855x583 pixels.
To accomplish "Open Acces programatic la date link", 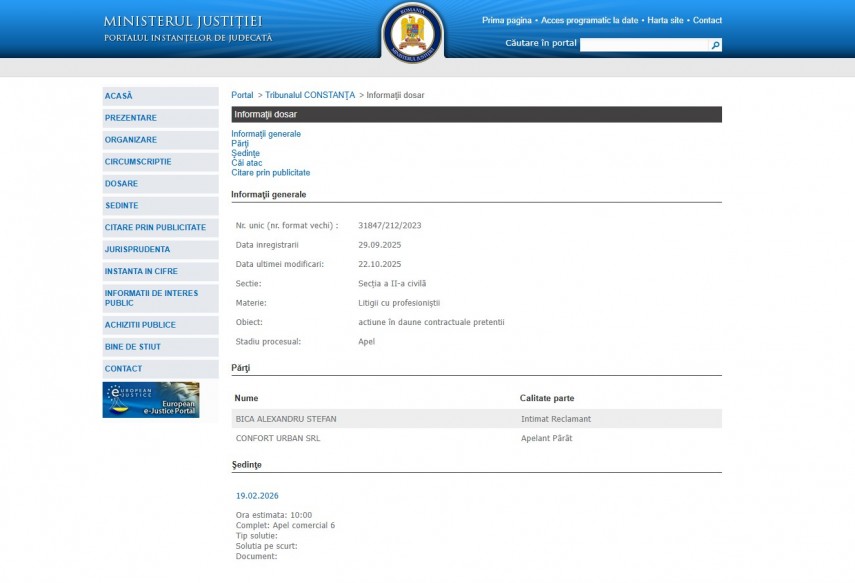I will coord(590,20).
